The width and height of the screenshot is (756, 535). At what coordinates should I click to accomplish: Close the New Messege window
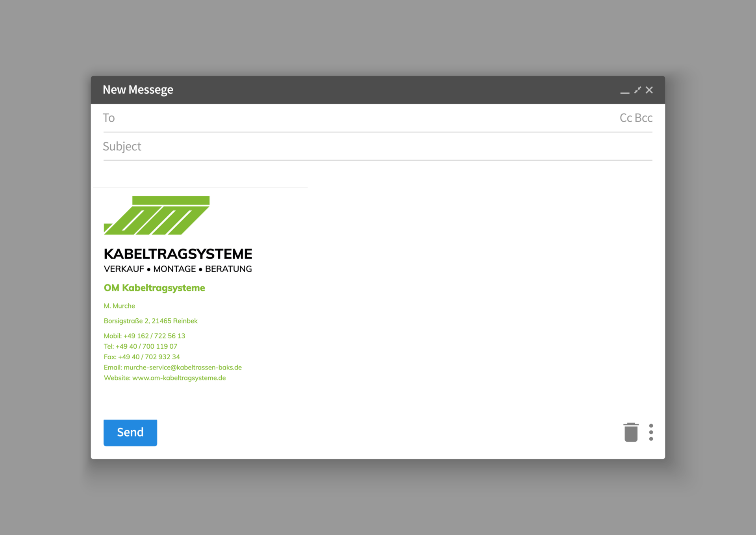point(649,90)
